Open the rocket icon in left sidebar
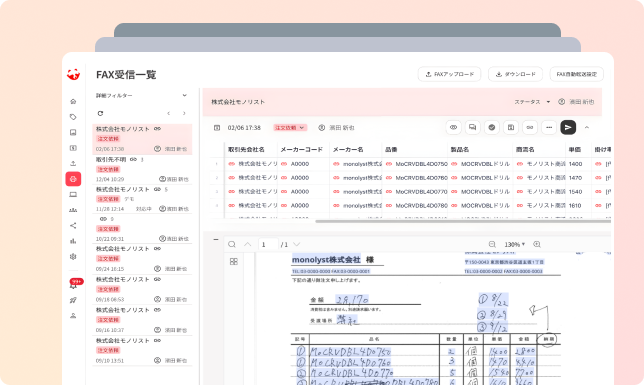 pyautogui.click(x=73, y=300)
